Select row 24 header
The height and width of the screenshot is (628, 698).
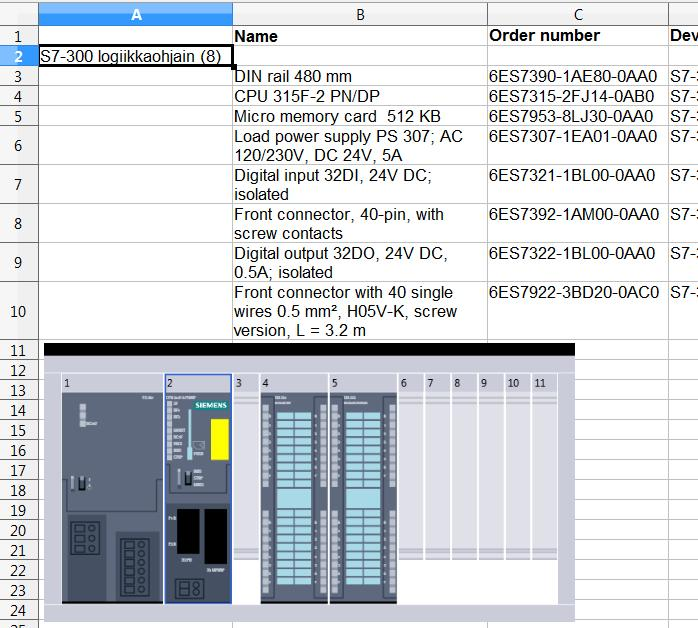(19, 611)
